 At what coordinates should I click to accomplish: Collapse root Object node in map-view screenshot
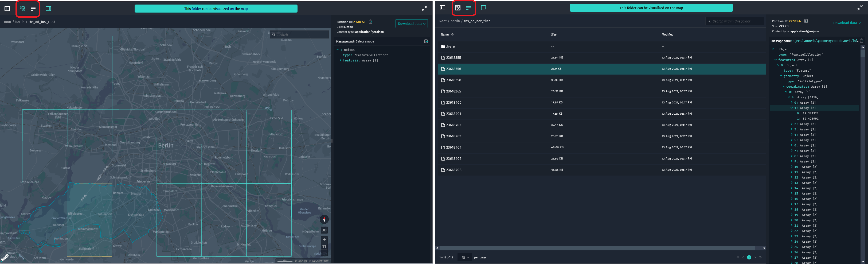338,50
